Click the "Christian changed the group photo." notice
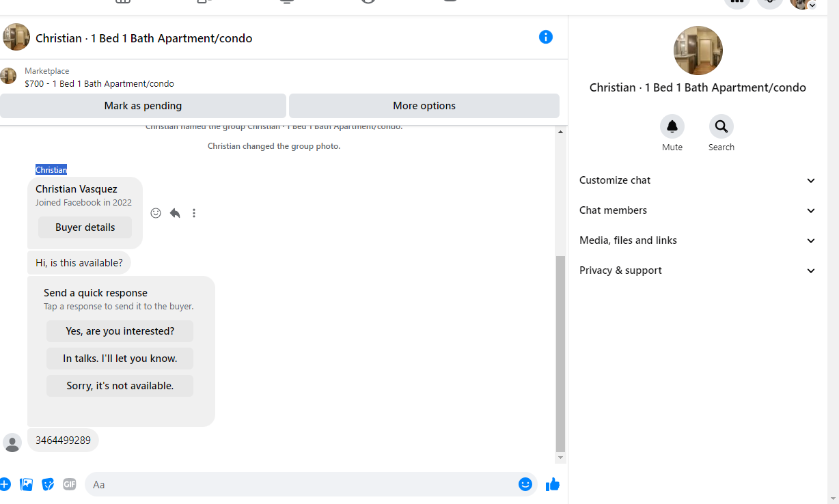839x504 pixels. pyautogui.click(x=274, y=146)
